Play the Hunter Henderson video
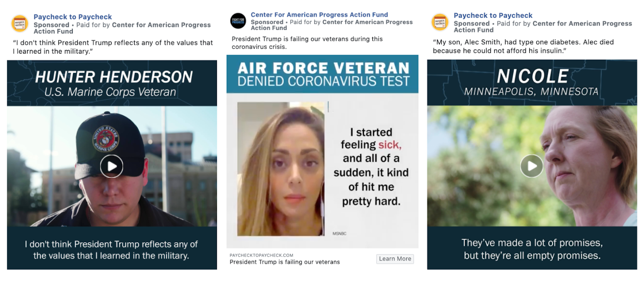644x281 pixels. pos(111,166)
